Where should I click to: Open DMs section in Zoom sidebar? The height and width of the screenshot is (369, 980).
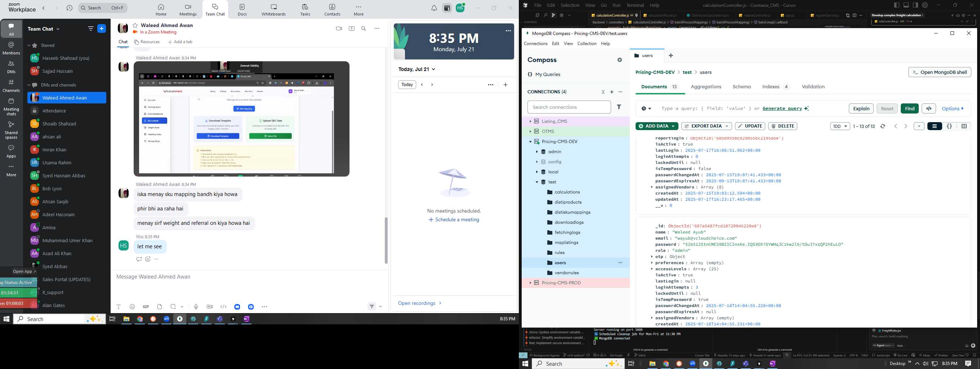pos(11,67)
